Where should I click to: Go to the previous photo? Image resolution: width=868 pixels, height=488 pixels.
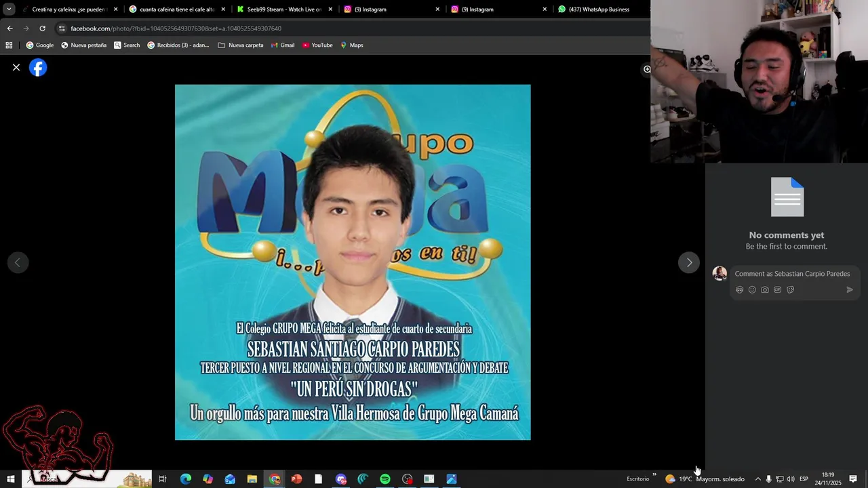[x=18, y=263]
